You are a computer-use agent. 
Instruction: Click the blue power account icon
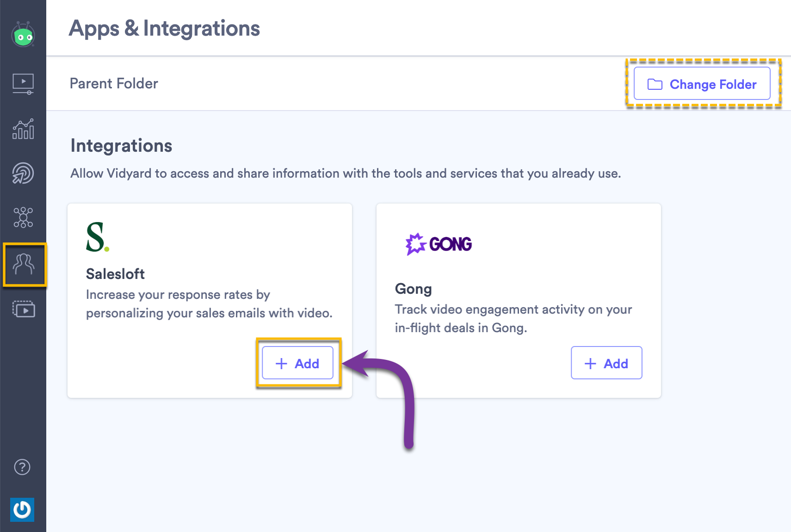22,510
